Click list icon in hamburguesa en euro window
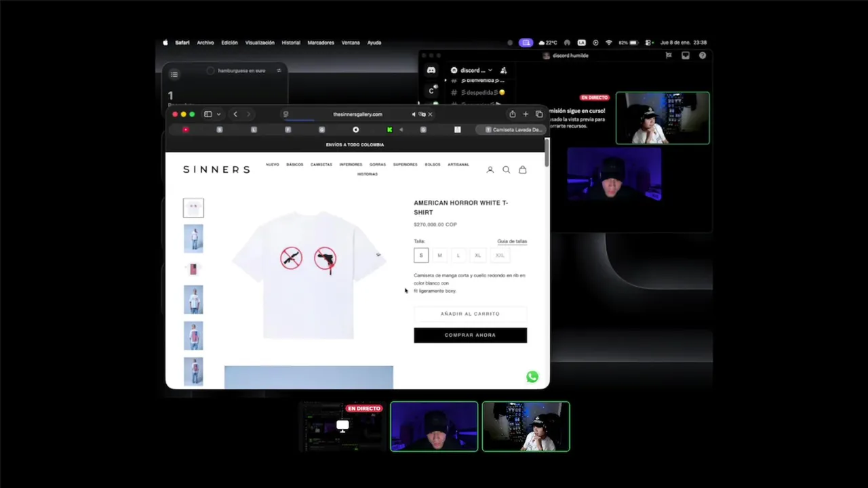Image resolution: width=868 pixels, height=488 pixels. click(174, 75)
